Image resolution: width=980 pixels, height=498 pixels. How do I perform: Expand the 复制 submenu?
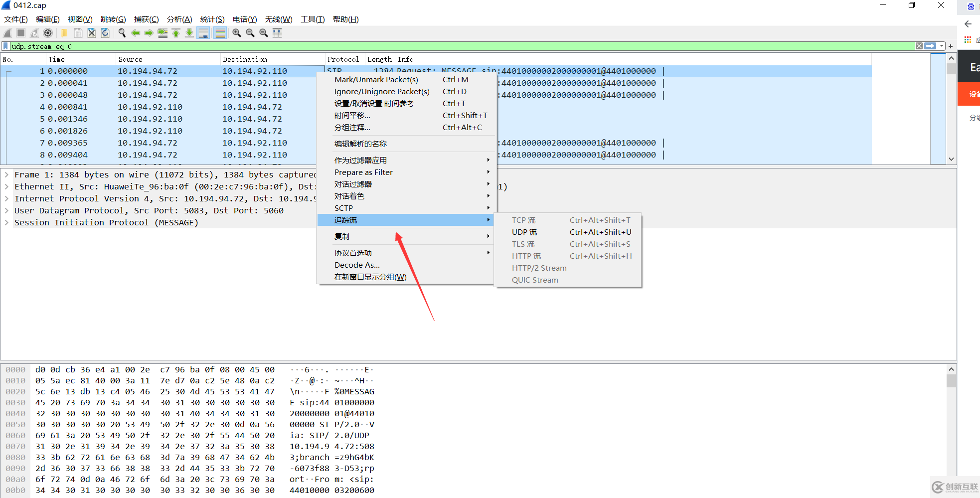405,237
